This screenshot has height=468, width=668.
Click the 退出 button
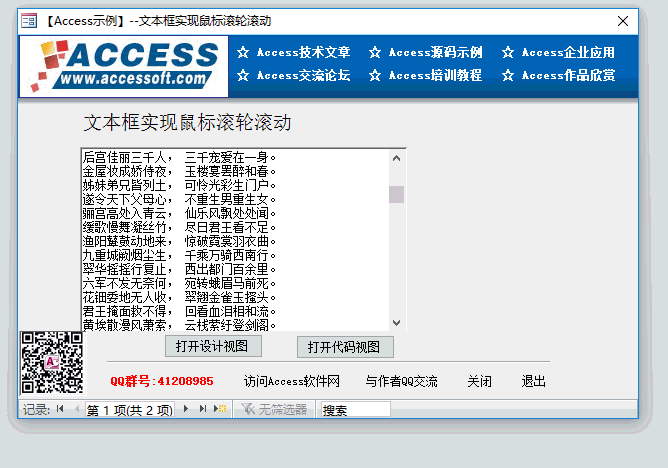[533, 381]
